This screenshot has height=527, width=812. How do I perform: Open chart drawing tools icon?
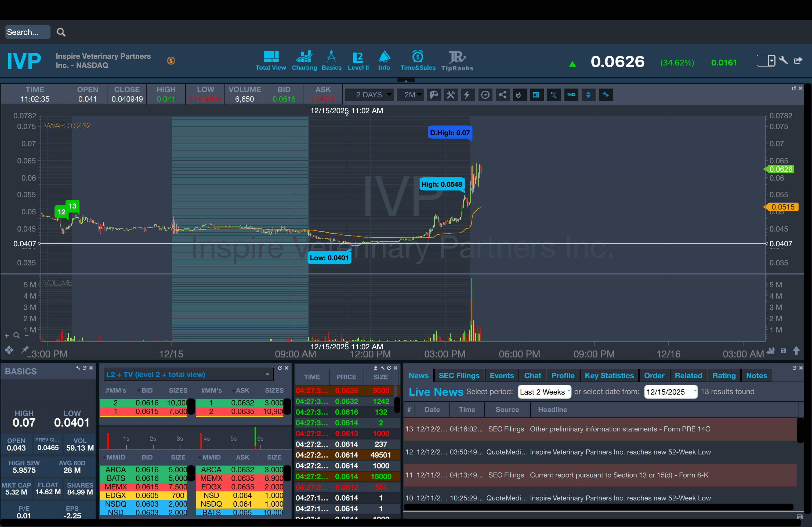451,95
